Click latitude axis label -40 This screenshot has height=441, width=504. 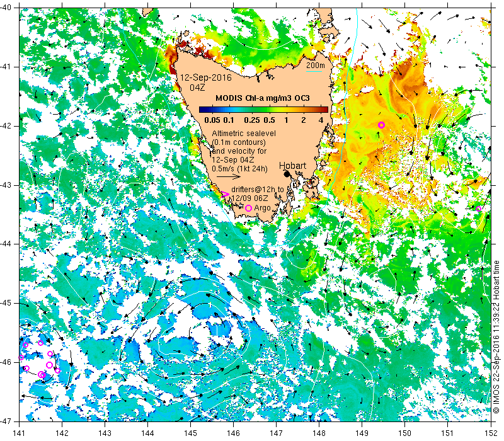click(x=6, y=8)
